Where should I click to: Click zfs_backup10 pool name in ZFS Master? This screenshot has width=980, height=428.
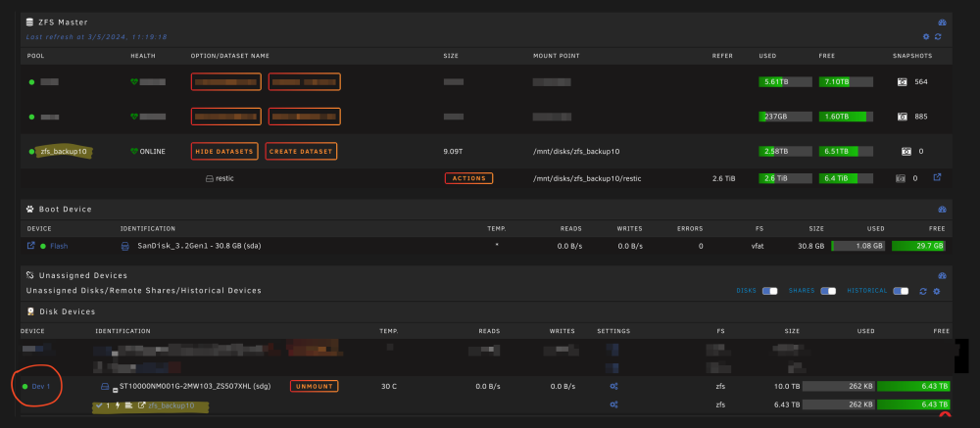[x=64, y=151]
